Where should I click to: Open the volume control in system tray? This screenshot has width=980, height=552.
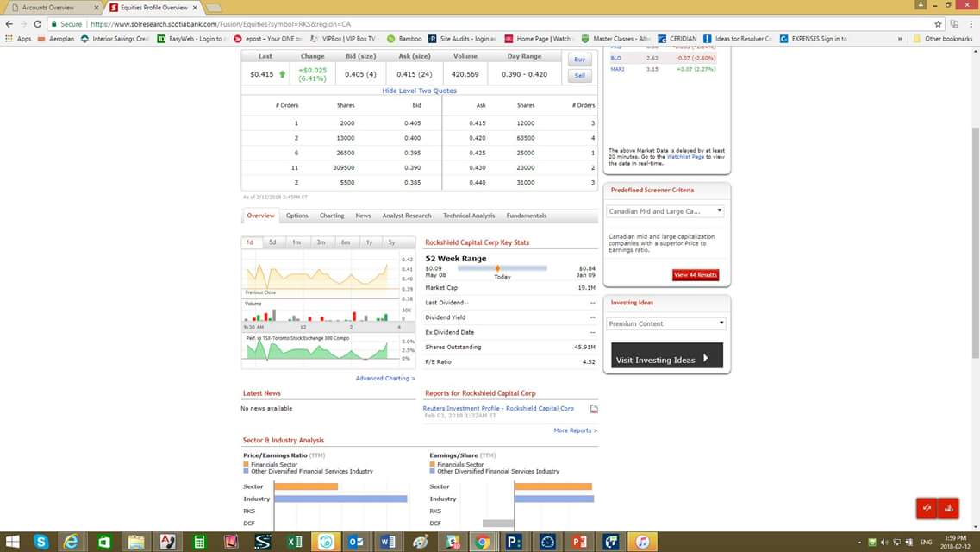pyautogui.click(x=883, y=542)
